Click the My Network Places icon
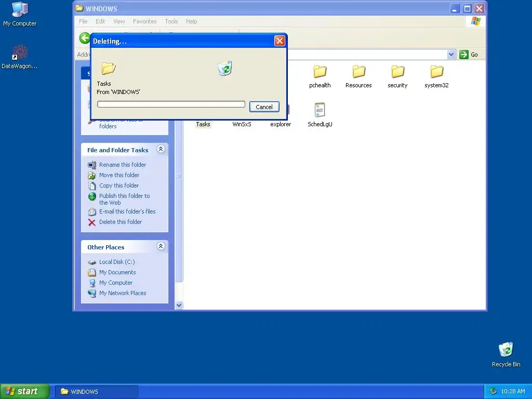The height and width of the screenshot is (399, 532). [92, 293]
